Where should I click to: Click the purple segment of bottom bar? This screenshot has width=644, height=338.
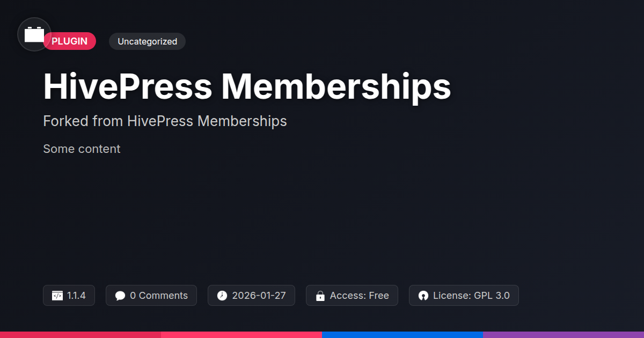[x=563, y=334]
